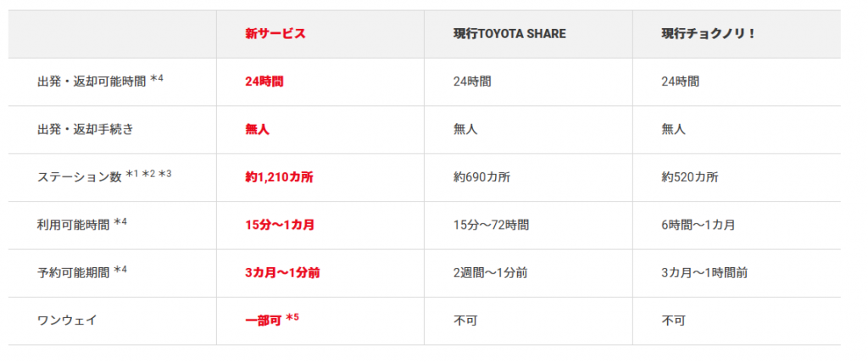The image size is (868, 362).
Task: Select the 現行TOYOTA SHARE header cell
Action: pyautogui.click(x=509, y=34)
